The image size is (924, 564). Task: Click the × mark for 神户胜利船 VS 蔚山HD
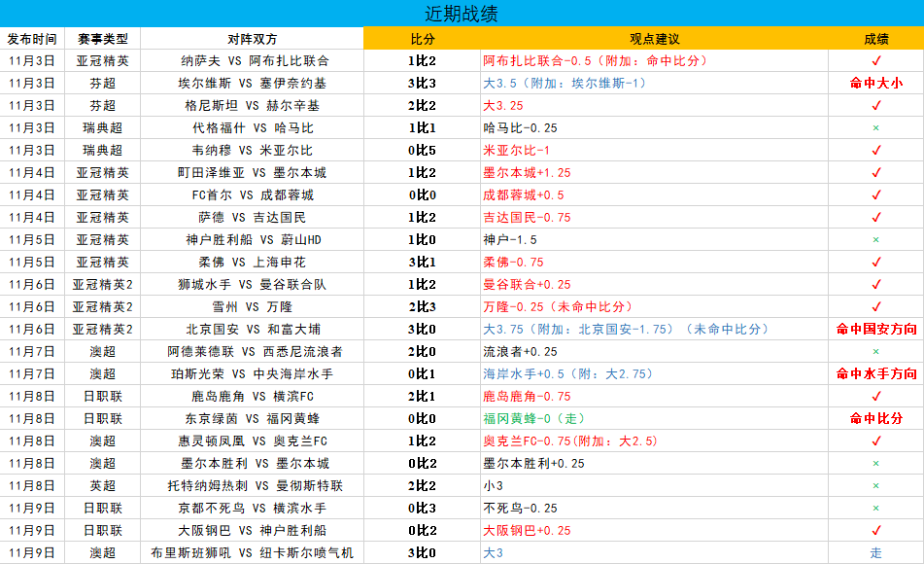pyautogui.click(x=875, y=239)
